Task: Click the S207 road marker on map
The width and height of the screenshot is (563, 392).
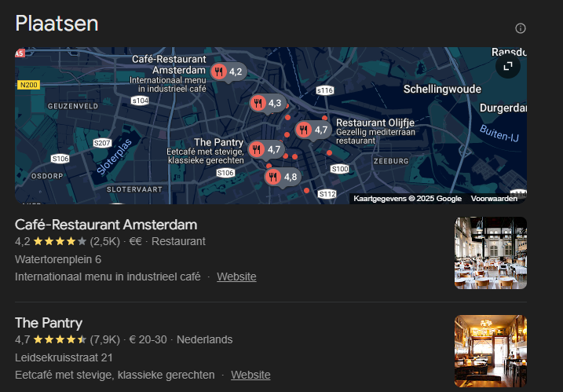Action: [x=102, y=143]
